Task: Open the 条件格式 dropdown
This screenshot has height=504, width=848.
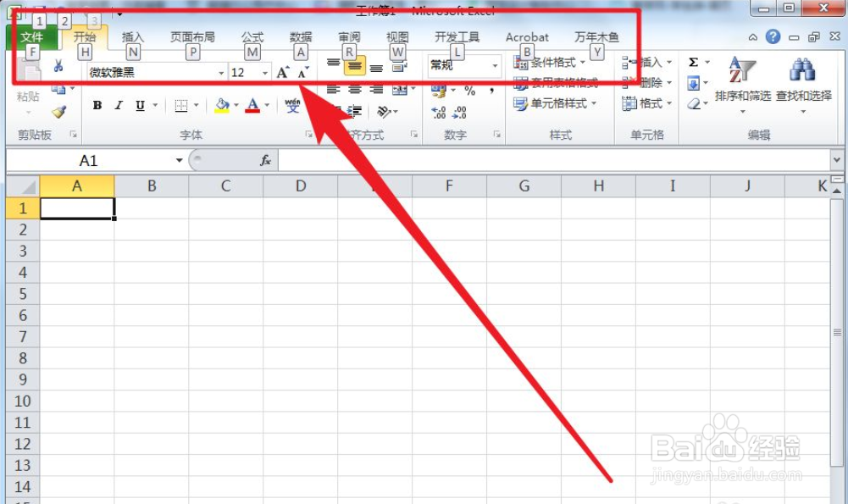Action: point(550,62)
